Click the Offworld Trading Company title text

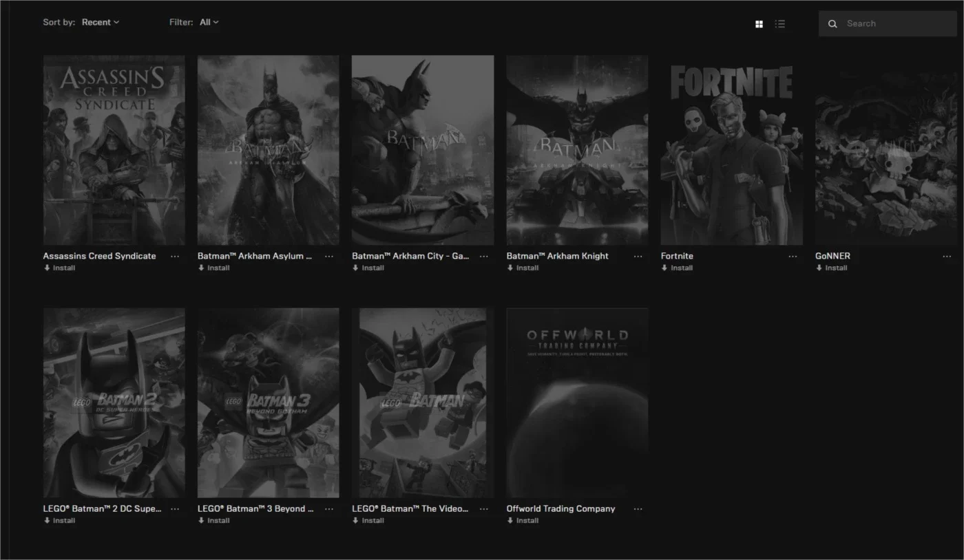click(x=561, y=508)
